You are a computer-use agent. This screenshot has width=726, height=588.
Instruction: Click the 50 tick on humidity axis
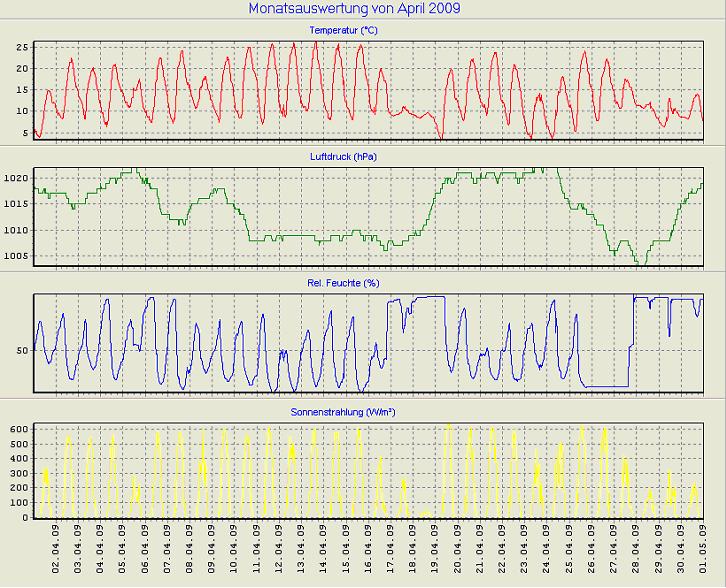click(22, 350)
